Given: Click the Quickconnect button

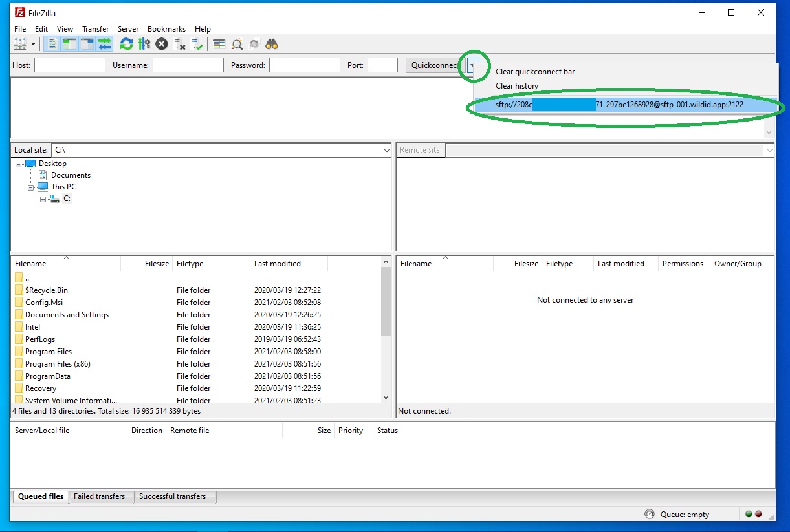Looking at the screenshot, I should pyautogui.click(x=435, y=65).
